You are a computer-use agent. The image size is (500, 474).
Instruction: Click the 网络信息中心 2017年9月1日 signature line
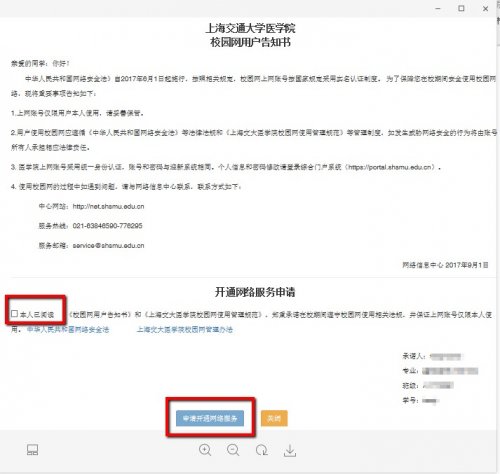click(445, 265)
